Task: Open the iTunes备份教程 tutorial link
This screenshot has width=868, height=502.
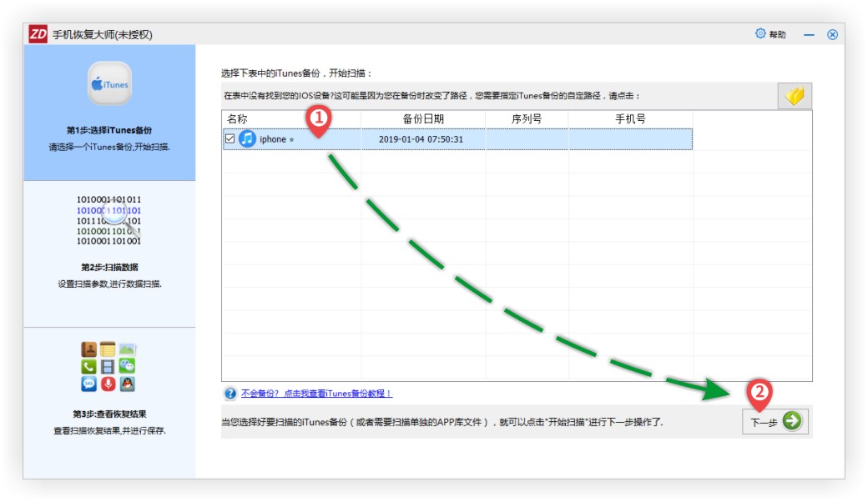Action: 316,394
